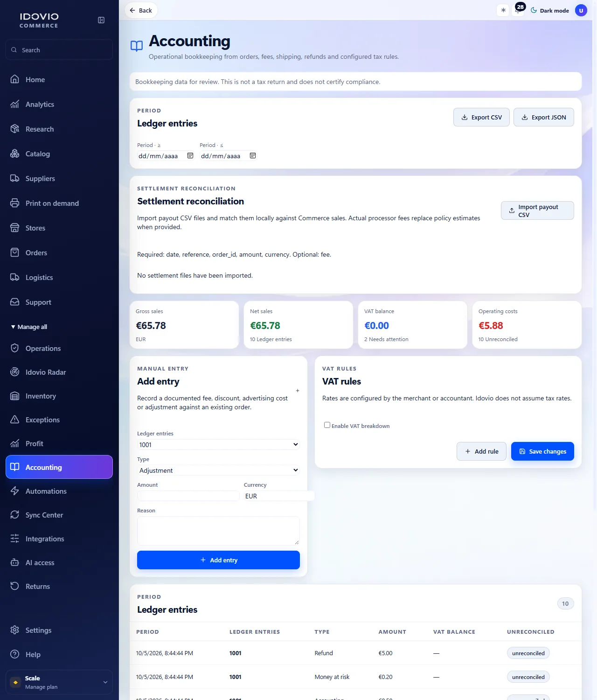Screen dimensions: 597x700
Task: Click Save changes button
Action: (542, 451)
